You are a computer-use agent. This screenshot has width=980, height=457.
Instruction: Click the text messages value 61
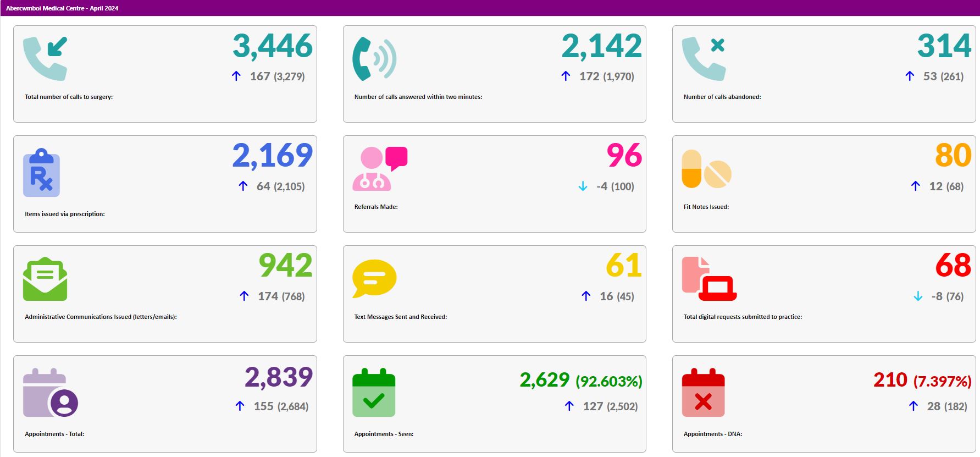[624, 266]
